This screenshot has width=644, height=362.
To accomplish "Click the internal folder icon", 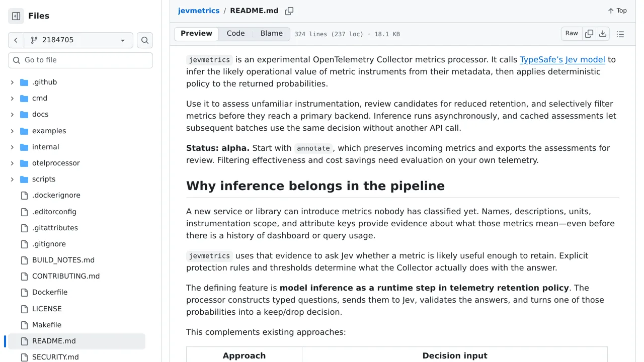I will (x=24, y=147).
